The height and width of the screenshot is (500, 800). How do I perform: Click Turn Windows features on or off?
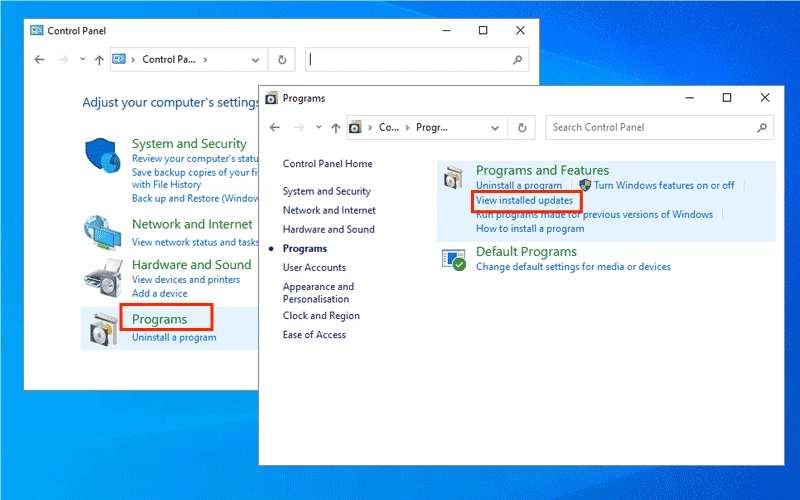(664, 185)
